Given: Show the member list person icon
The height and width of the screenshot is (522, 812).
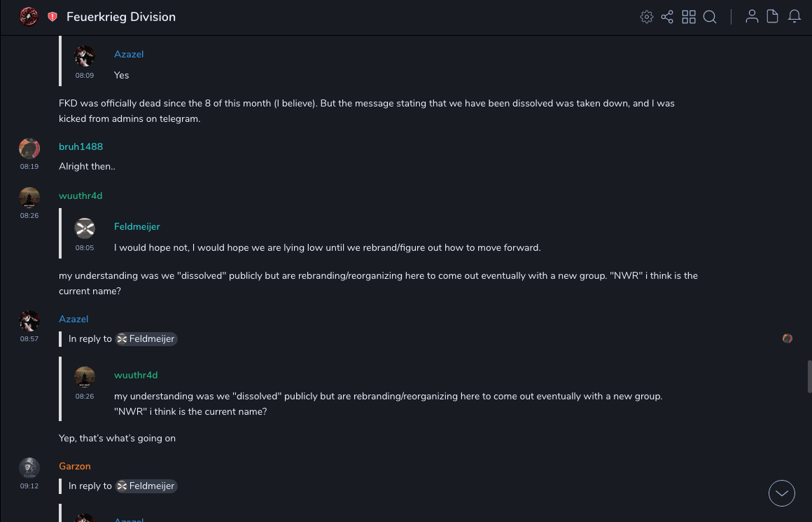Looking at the screenshot, I should pos(752,17).
